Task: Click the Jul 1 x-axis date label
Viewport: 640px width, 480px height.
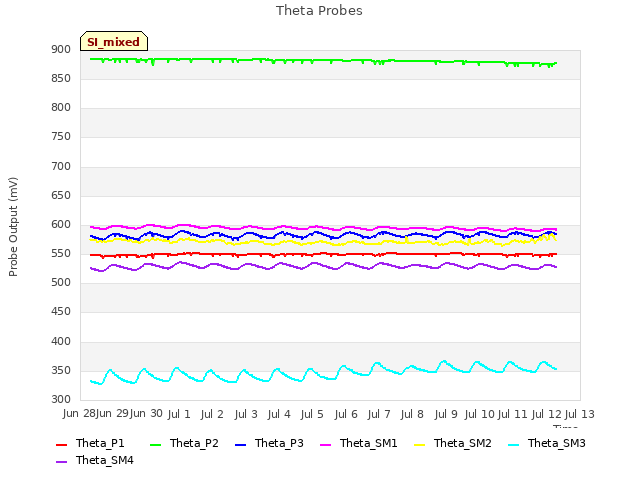Action: [179, 414]
